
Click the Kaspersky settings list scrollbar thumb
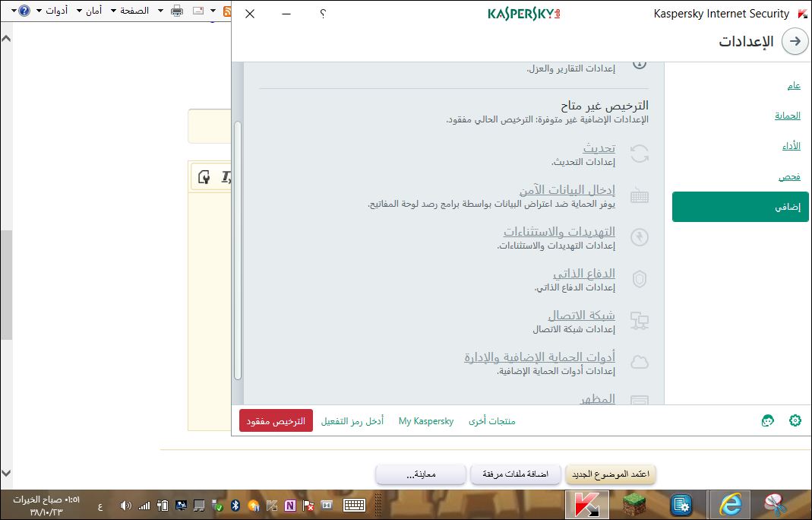238,251
